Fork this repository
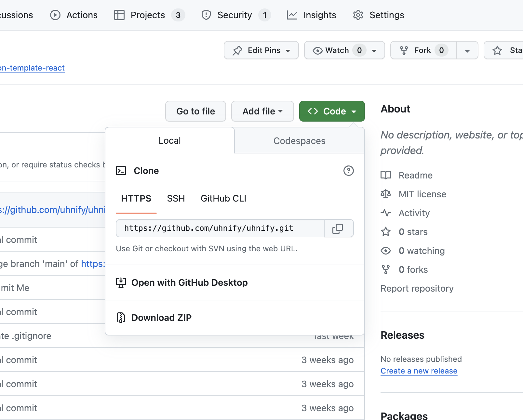 [423, 50]
